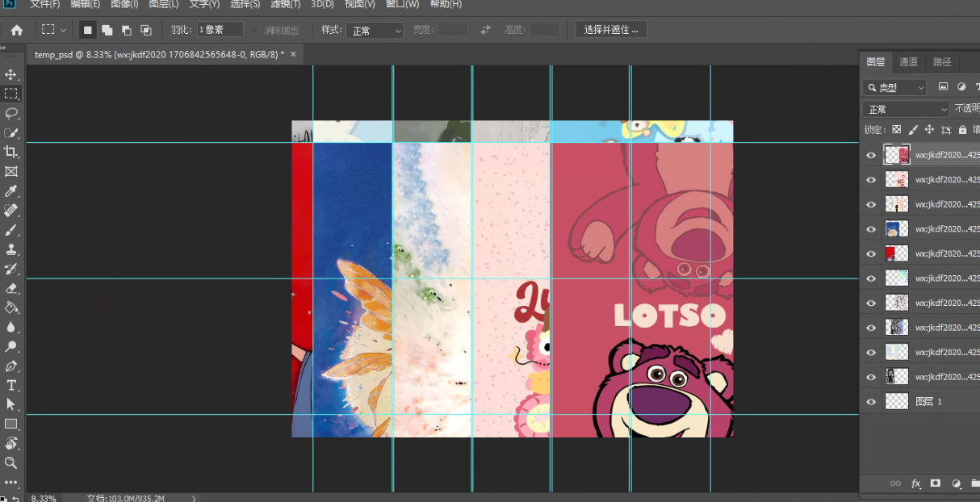The width and height of the screenshot is (980, 502).
Task: Open the edit toolbar three-dots button
Action: (x=11, y=482)
